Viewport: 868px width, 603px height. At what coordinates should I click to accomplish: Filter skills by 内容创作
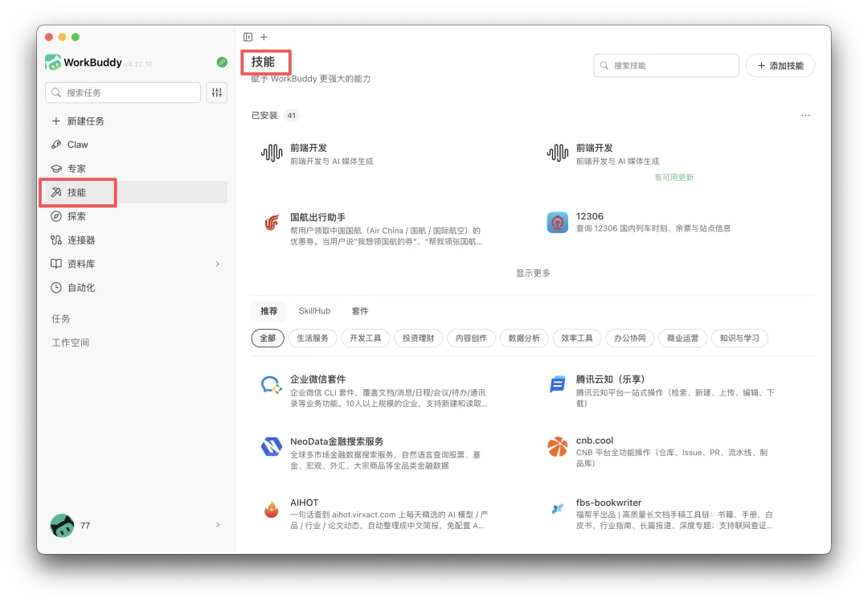(x=471, y=338)
